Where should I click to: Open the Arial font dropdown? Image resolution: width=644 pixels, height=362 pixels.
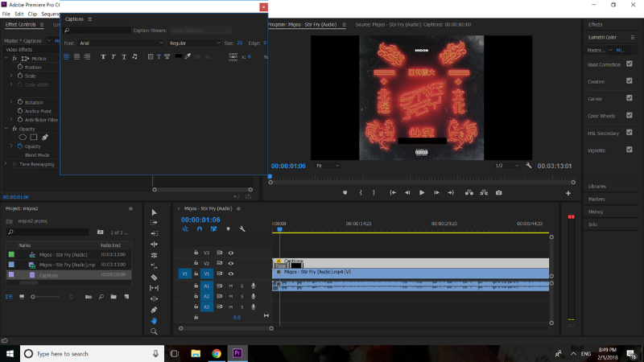tap(121, 43)
